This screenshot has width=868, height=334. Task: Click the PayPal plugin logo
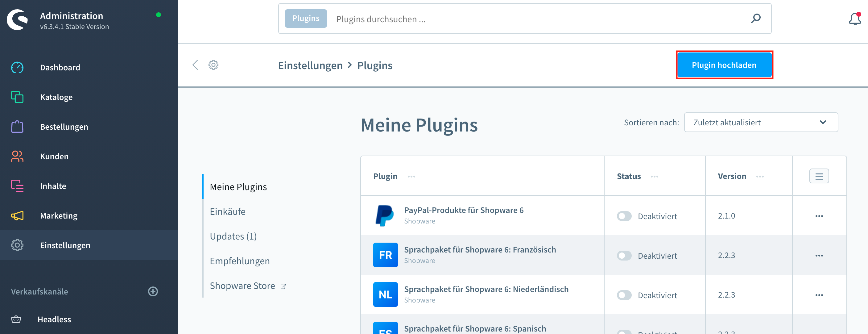coord(385,215)
